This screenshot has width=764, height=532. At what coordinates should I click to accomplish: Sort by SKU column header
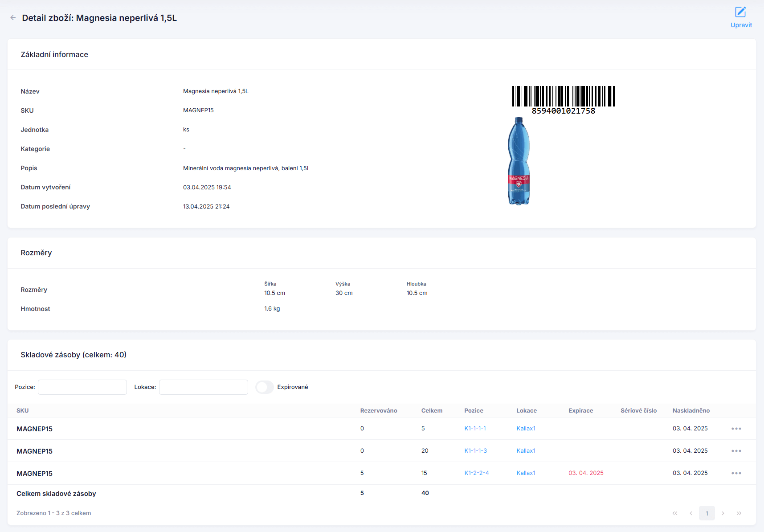(x=23, y=411)
